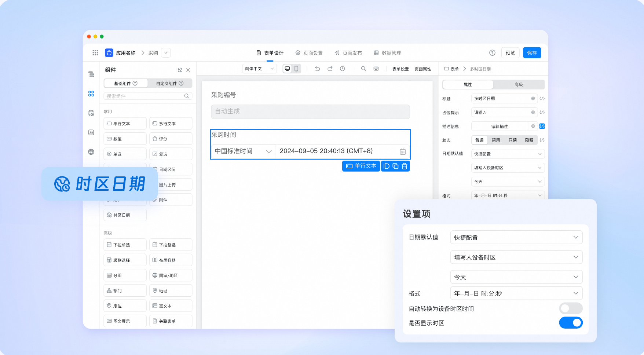
Task: Switch to 页面设置 tab
Action: coord(309,53)
